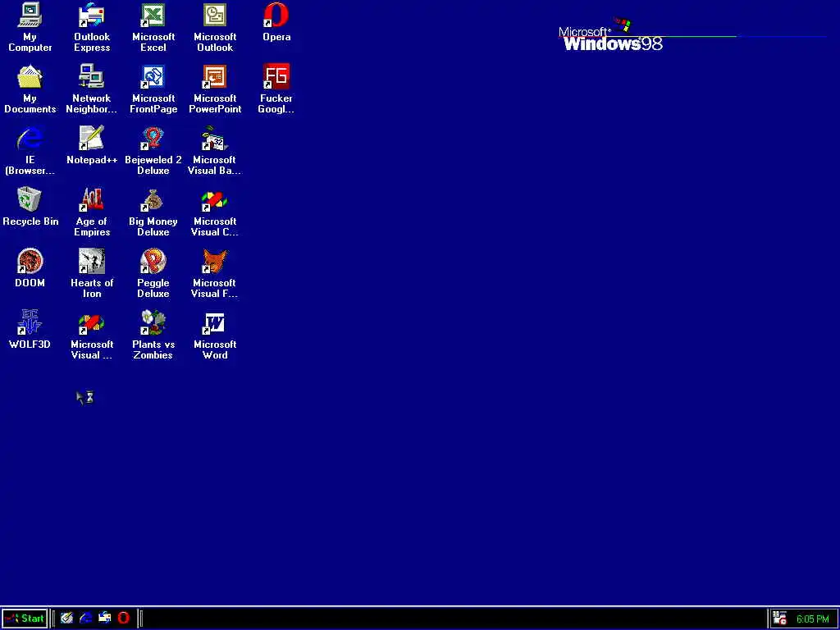Viewport: 840px width, 630px height.
Task: Open the Start menu
Action: click(25, 619)
